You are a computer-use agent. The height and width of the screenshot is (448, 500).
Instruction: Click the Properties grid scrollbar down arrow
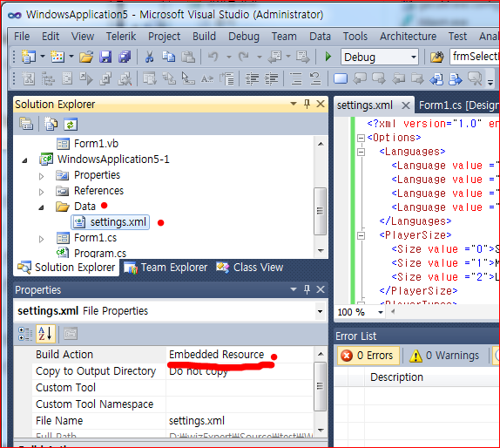click(321, 430)
